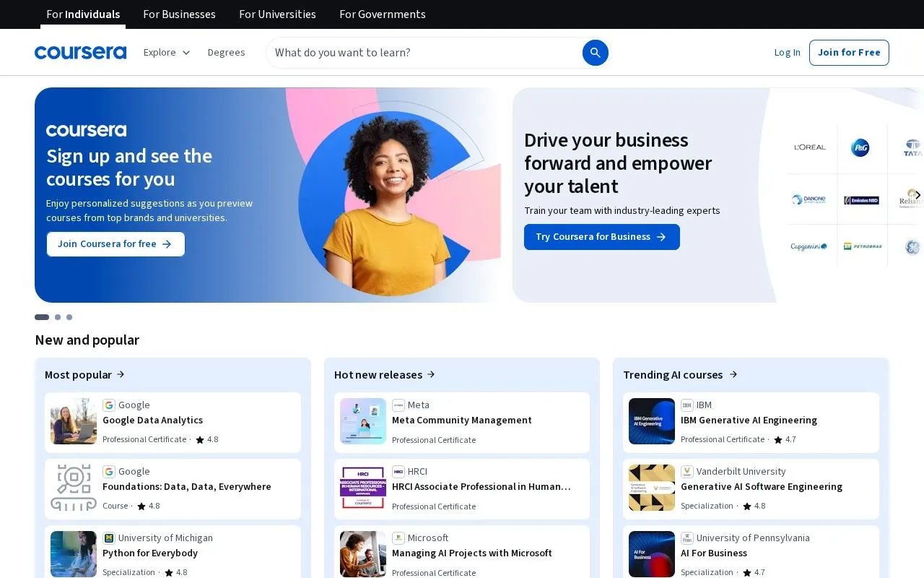The image size is (924, 578).
Task: Click the Google logo beside Foundations: Data, Data, Everywhere
Action: 109,472
